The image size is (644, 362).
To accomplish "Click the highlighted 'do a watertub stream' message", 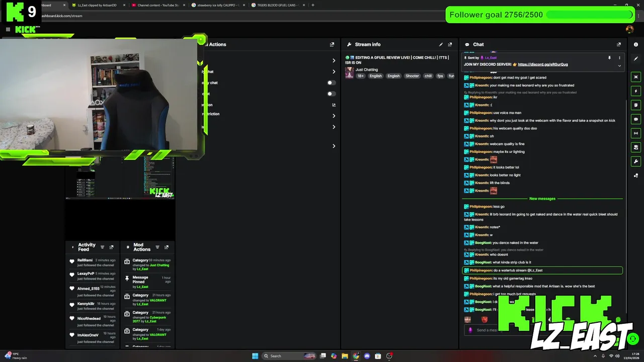I will [542, 270].
